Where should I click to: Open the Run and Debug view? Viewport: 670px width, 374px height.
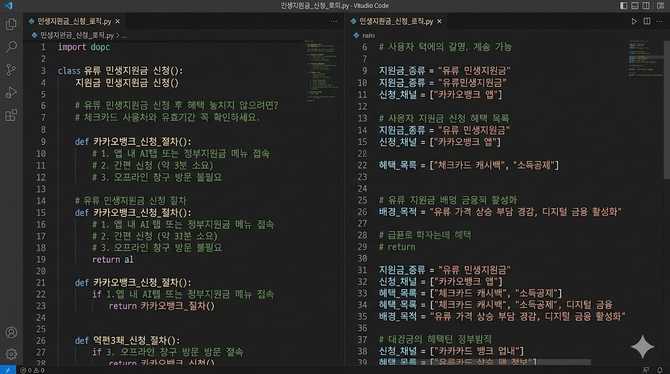tap(11, 92)
